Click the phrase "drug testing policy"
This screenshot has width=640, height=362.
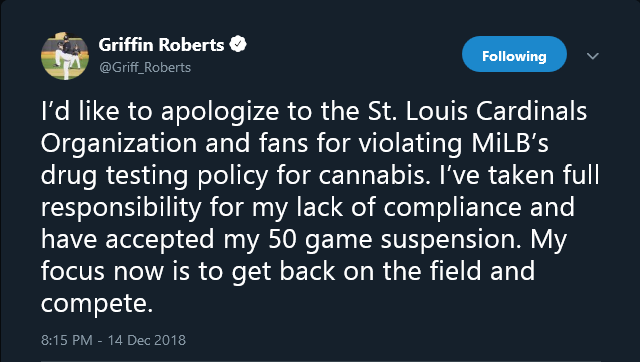pos(154,176)
